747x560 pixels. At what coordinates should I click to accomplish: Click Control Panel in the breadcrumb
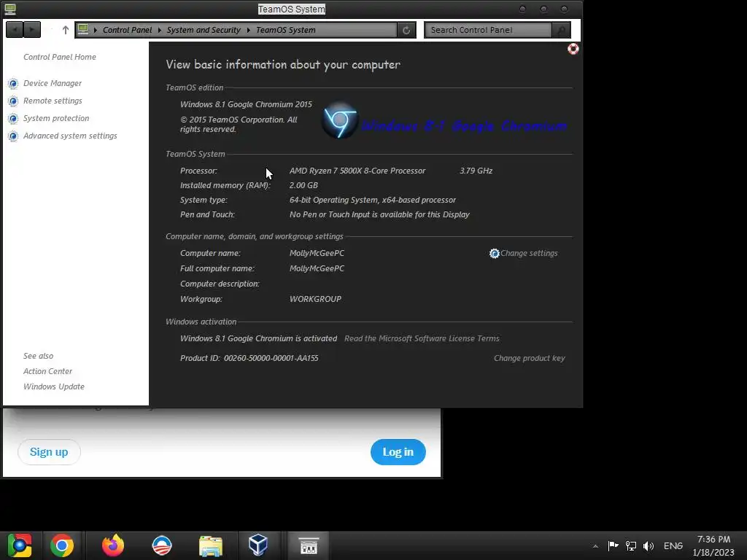(x=127, y=30)
